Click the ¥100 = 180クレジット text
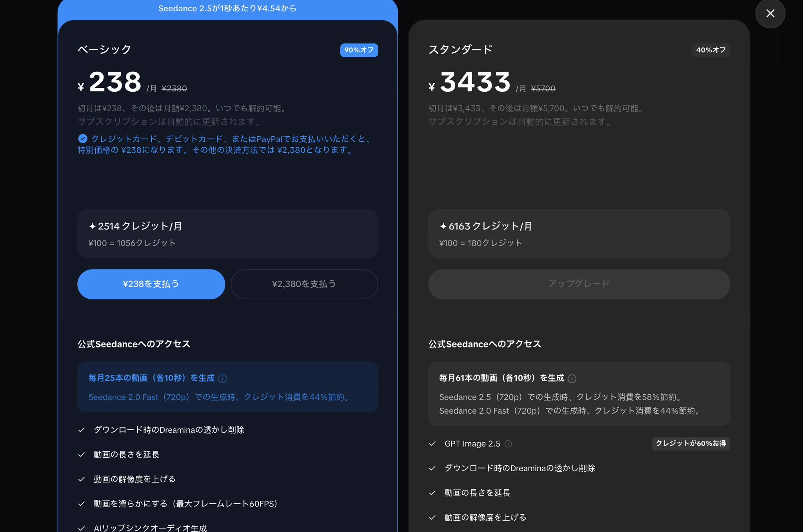803x532 pixels. pos(481,243)
